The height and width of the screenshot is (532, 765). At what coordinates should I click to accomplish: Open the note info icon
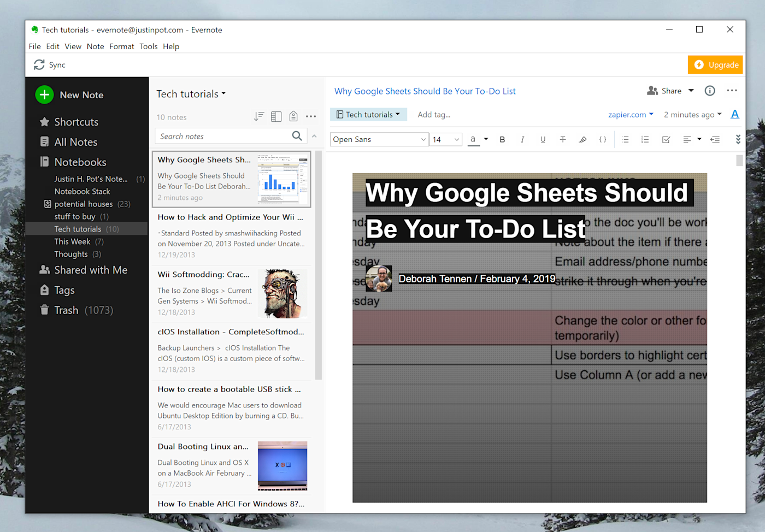pos(710,91)
